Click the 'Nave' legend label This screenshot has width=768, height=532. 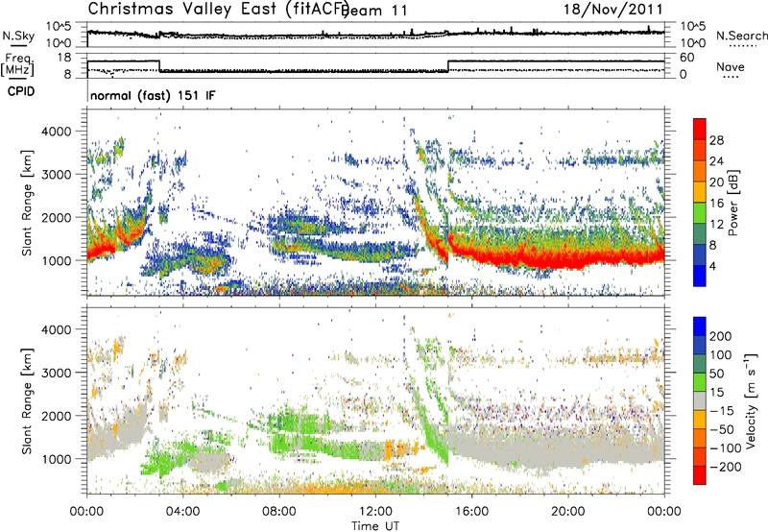point(731,66)
